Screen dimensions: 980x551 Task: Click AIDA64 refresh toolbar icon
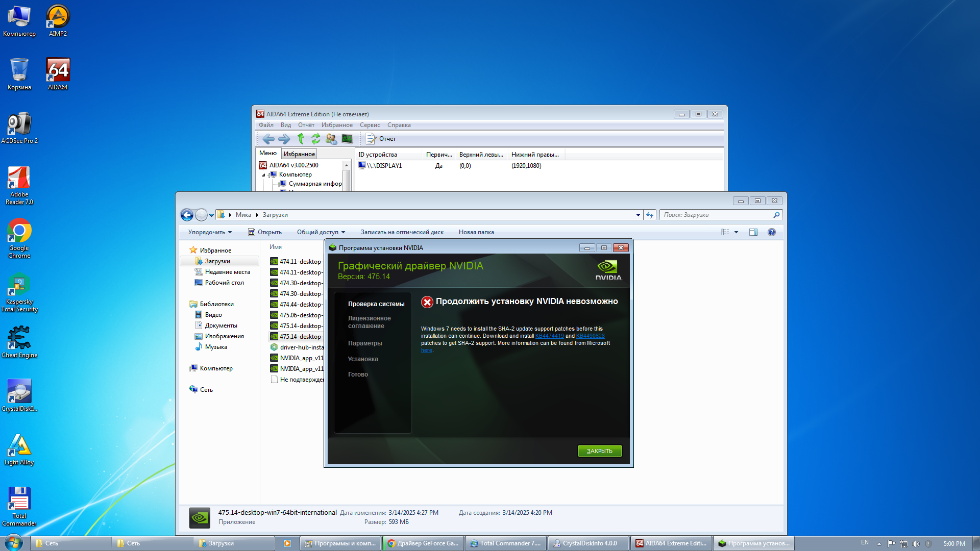[316, 138]
